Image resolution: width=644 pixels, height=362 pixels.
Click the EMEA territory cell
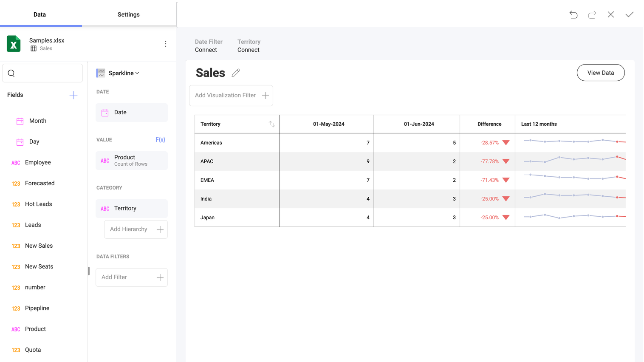click(x=237, y=180)
